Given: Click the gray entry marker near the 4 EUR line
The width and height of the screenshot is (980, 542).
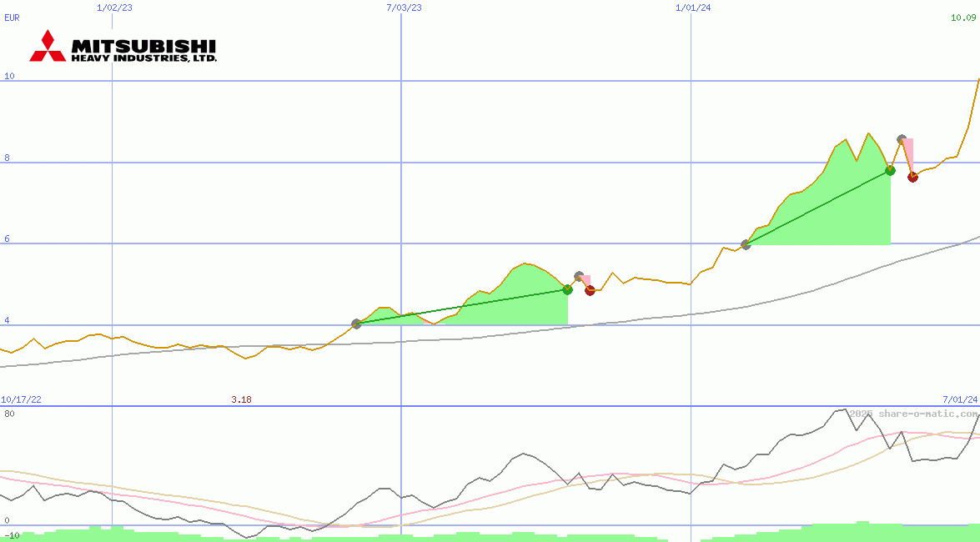Looking at the screenshot, I should [357, 324].
